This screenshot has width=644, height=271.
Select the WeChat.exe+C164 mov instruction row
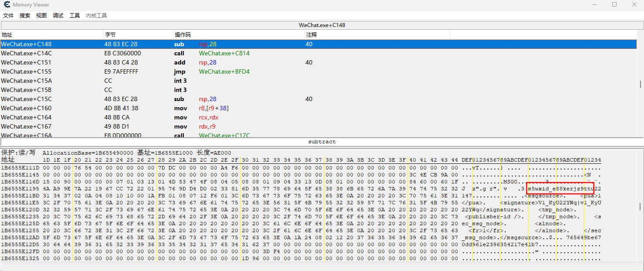point(319,117)
